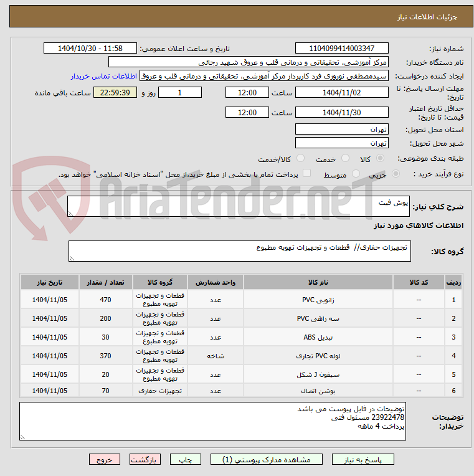Click the شماره نیاز number field
This screenshot has height=476, width=474.
342,48
